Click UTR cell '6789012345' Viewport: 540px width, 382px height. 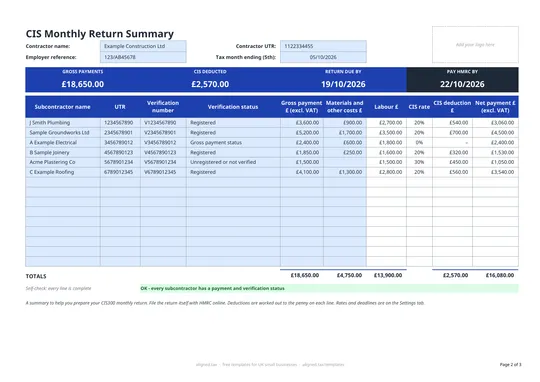coord(120,172)
